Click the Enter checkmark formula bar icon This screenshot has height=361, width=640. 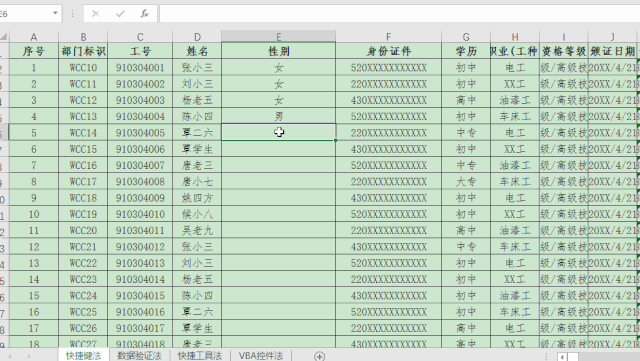click(120, 14)
